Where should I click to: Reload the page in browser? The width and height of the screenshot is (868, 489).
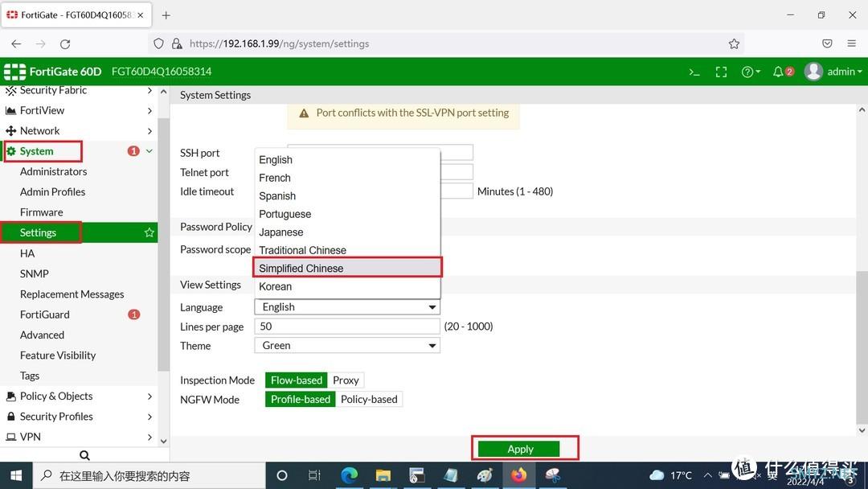tap(65, 44)
